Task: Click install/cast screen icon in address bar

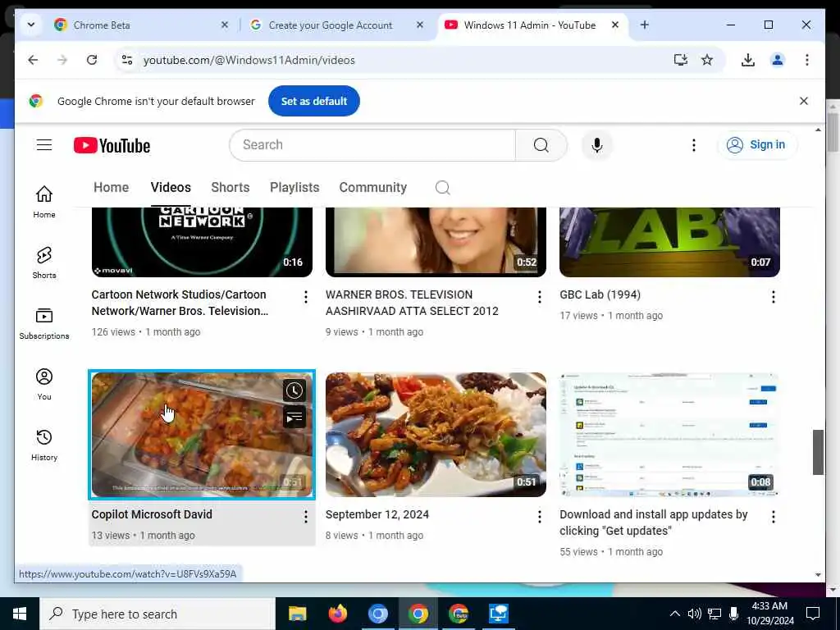Action: (x=680, y=60)
